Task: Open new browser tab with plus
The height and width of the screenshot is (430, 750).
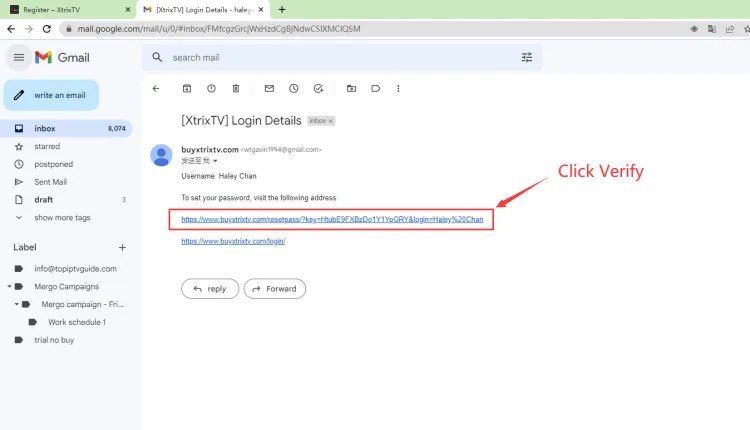Action: tap(282, 9)
